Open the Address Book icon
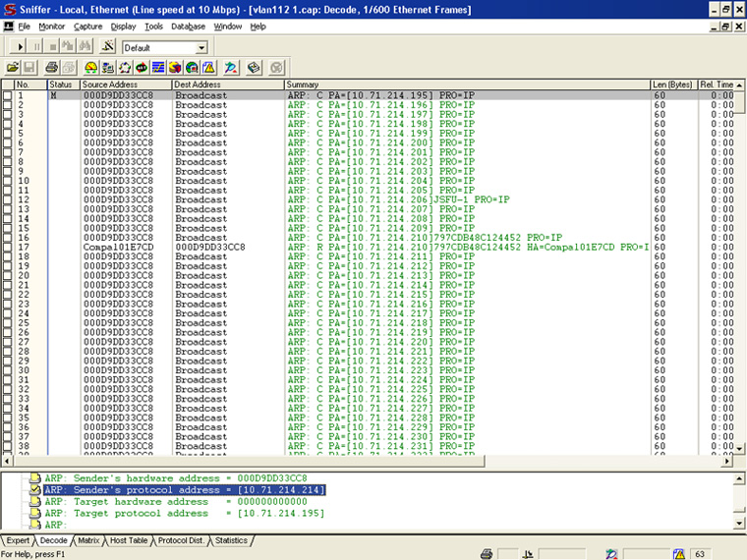The image size is (747, 560). (253, 67)
